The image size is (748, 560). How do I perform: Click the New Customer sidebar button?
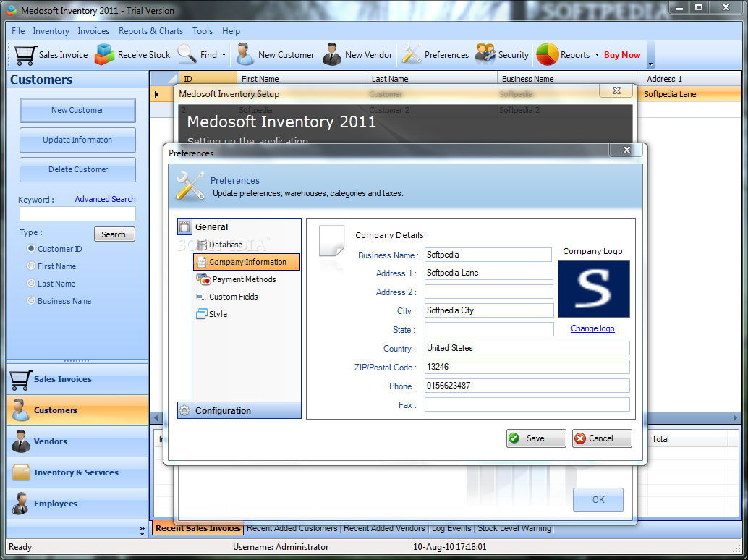(x=77, y=110)
